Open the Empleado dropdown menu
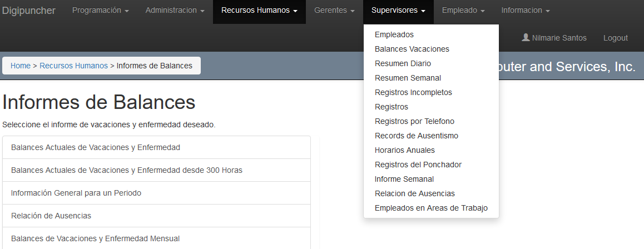644x249 pixels. coord(463,11)
